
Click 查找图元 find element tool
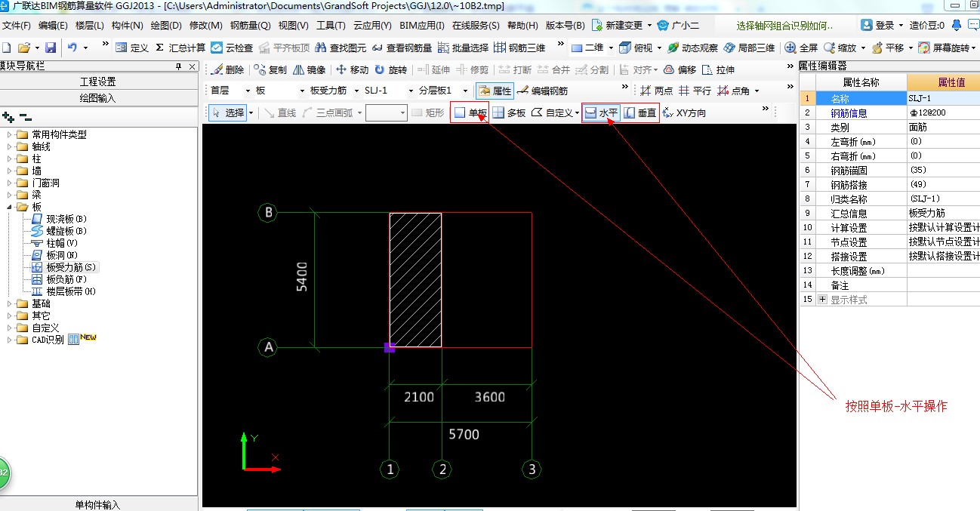pyautogui.click(x=341, y=48)
